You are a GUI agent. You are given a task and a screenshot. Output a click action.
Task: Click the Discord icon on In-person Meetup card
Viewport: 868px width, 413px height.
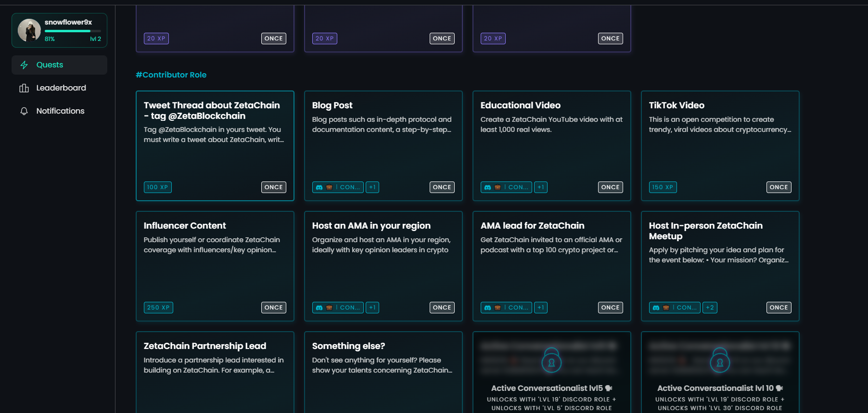point(656,308)
